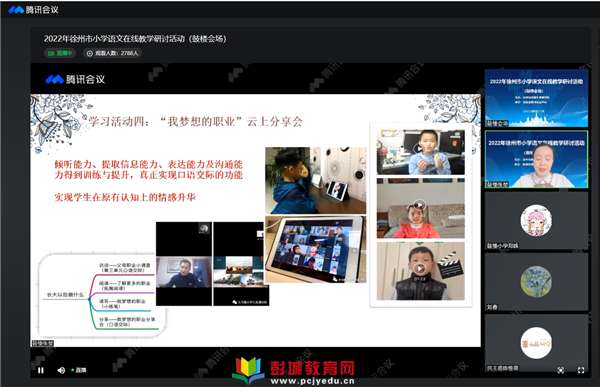Open the viewer count 2788人 badge
The width and height of the screenshot is (600, 387).
tap(112, 53)
